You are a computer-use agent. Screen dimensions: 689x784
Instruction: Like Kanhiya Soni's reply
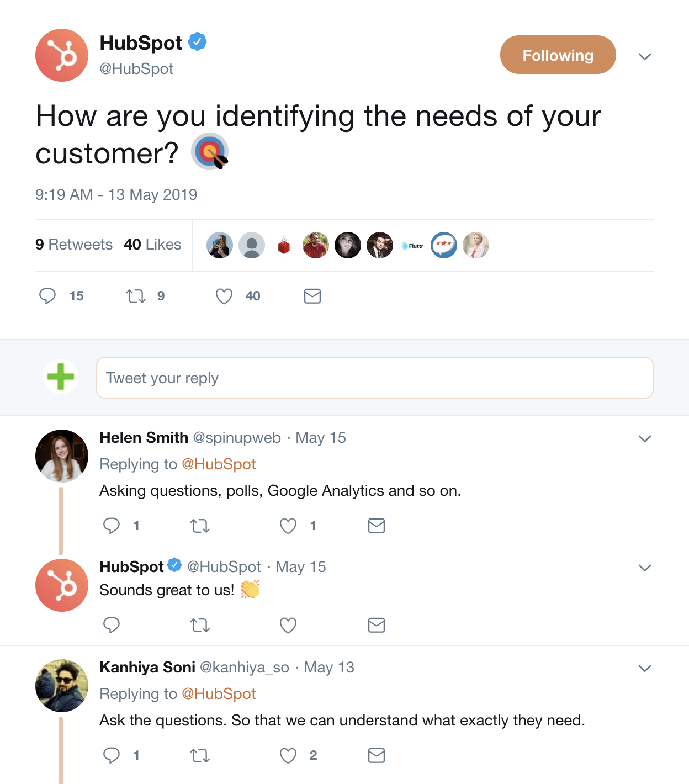(x=288, y=755)
